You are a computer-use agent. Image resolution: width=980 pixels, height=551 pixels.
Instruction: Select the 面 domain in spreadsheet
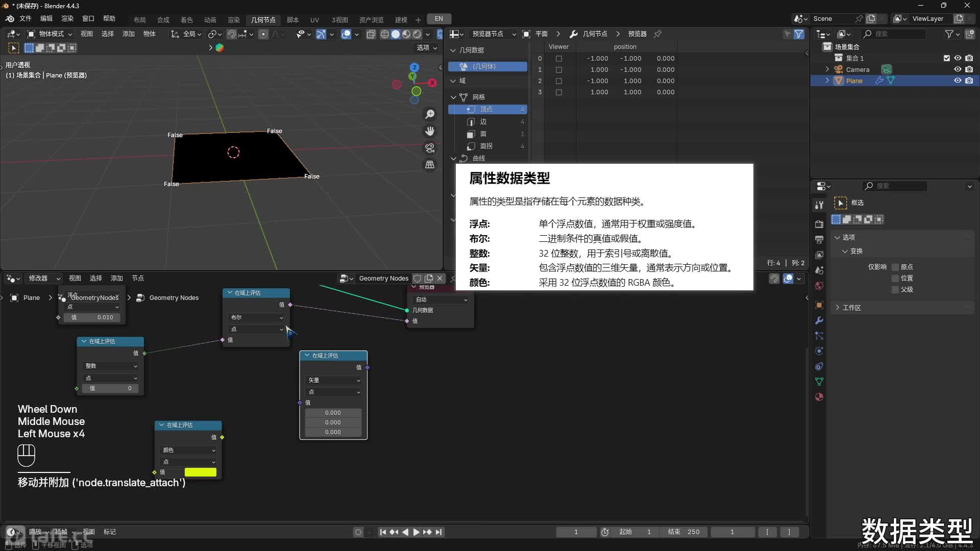click(487, 134)
